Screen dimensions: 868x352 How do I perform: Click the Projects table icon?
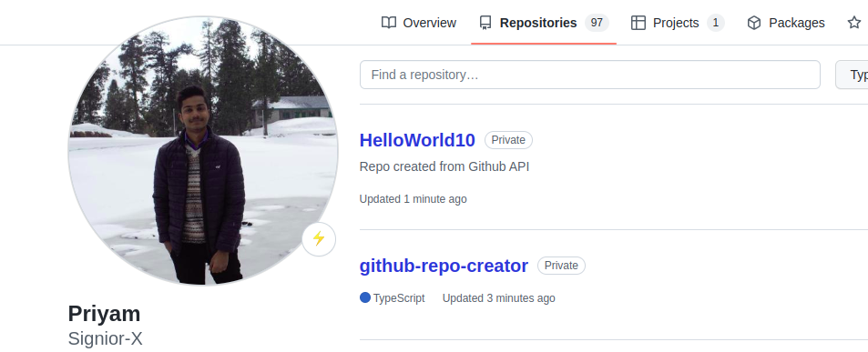point(638,23)
